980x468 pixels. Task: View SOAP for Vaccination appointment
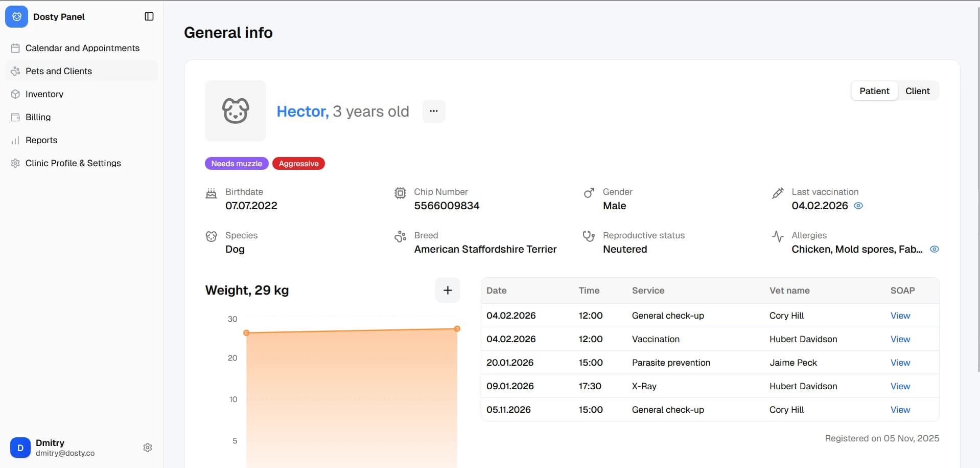[900, 339]
